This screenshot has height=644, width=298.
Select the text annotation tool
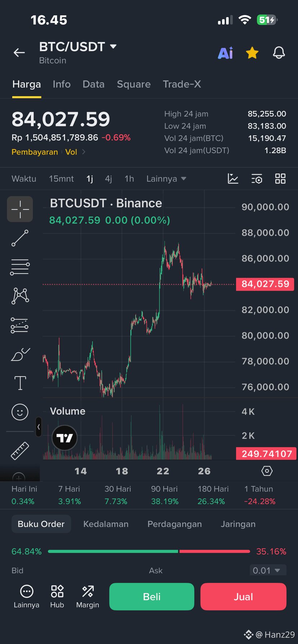tap(20, 383)
